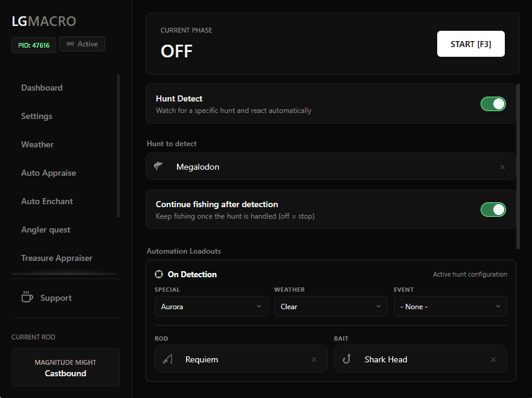Click the fishing rod icon beside Requiem
Screen dimensions: 532x398
pyautogui.click(x=168, y=359)
